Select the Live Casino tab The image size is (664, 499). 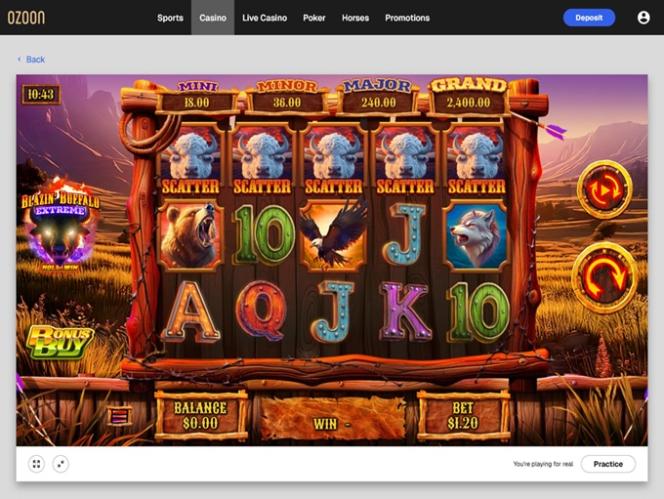tap(264, 18)
